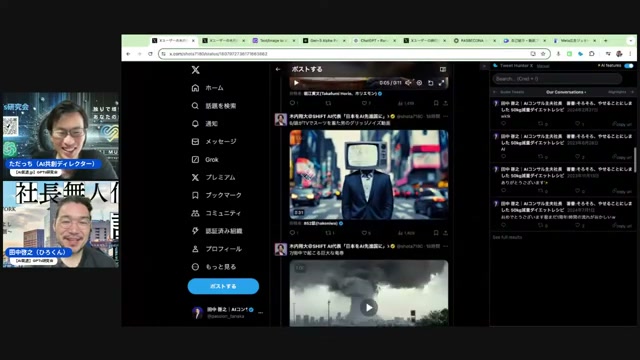This screenshot has width=640, height=360.
Task: Switch to the Gen-3 Alpha browser tab
Action: click(324, 41)
